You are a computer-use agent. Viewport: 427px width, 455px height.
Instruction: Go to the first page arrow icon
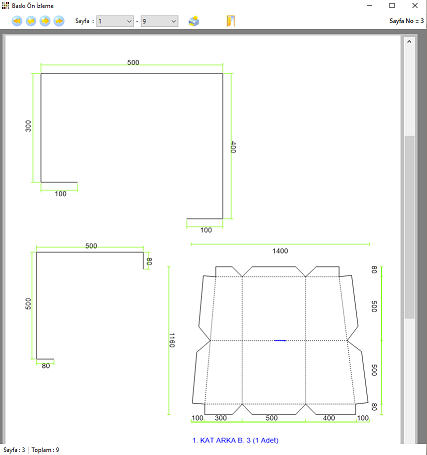[x=17, y=21]
